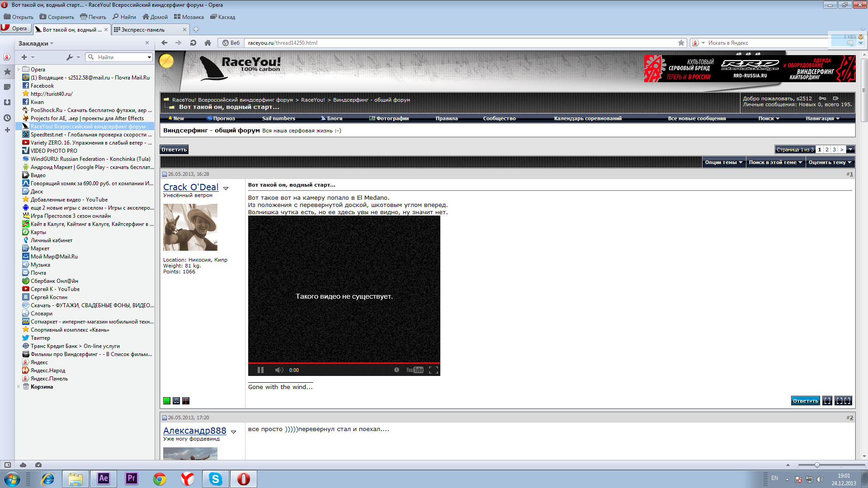
Task: Click the browser Reload icon
Action: [193, 43]
